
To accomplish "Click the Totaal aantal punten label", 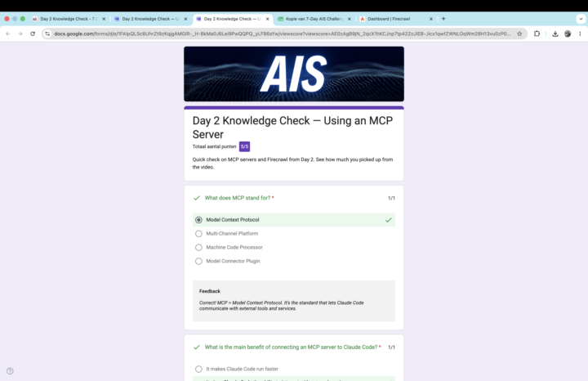I will 214,147.
